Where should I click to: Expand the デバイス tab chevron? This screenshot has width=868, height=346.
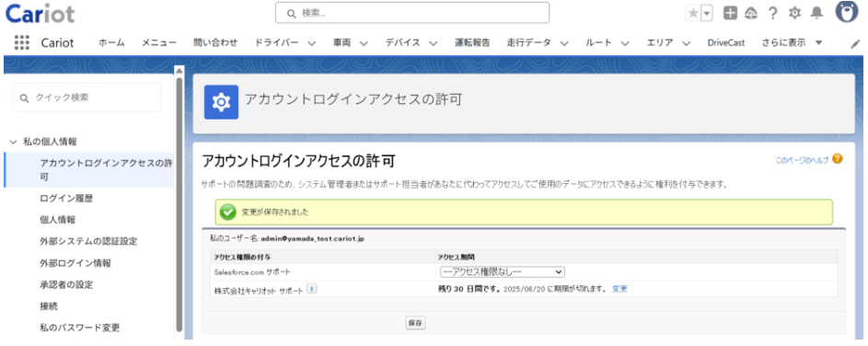(433, 43)
